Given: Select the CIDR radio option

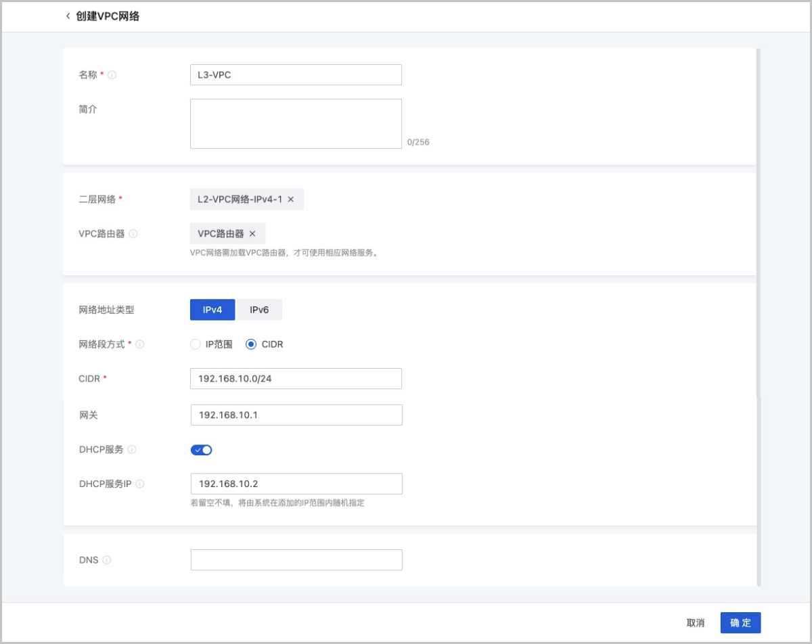Looking at the screenshot, I should coord(250,344).
